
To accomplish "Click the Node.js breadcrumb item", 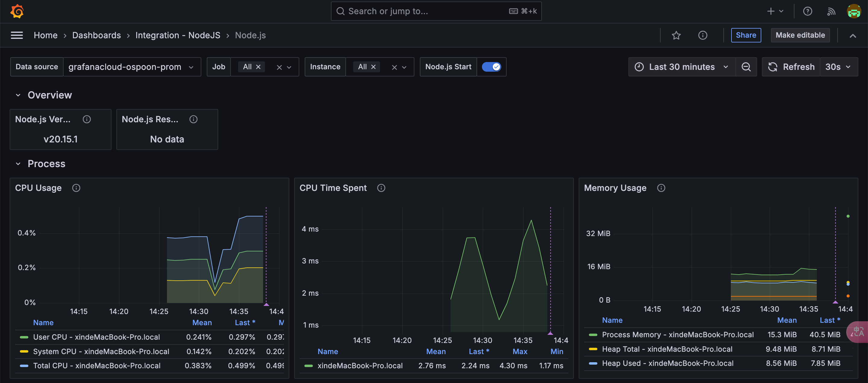I will point(250,35).
